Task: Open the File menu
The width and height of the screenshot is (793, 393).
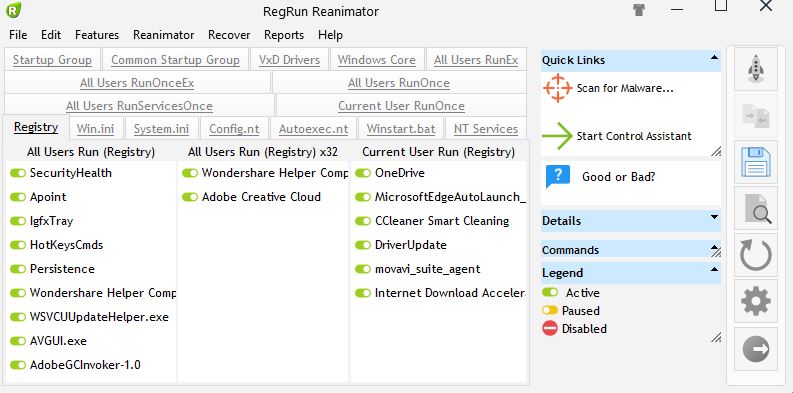Action: pyautogui.click(x=18, y=35)
